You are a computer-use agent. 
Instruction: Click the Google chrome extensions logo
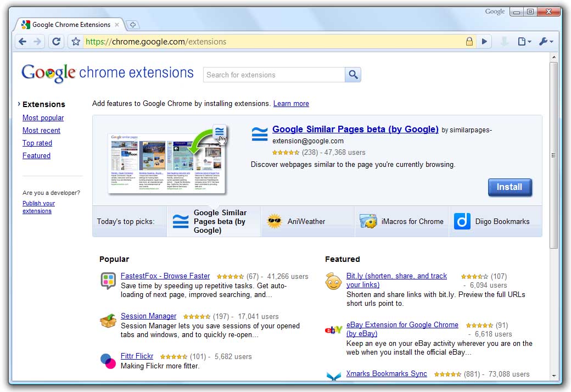(108, 73)
